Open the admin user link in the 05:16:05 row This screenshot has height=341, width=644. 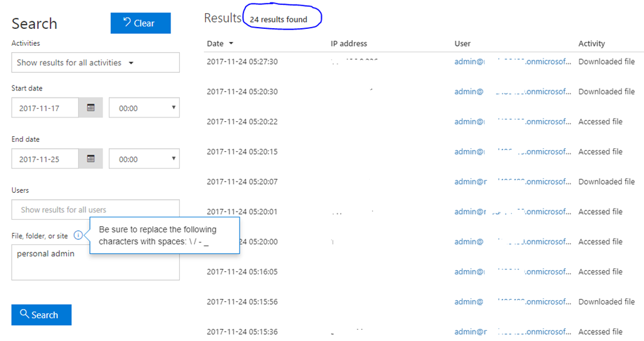(x=513, y=272)
